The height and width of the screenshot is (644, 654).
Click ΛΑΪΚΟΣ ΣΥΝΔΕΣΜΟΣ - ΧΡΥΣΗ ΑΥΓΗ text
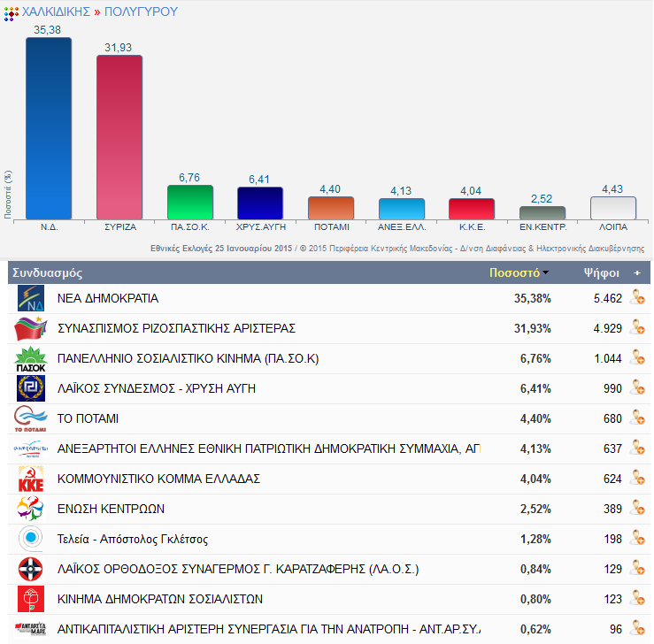[x=157, y=388]
